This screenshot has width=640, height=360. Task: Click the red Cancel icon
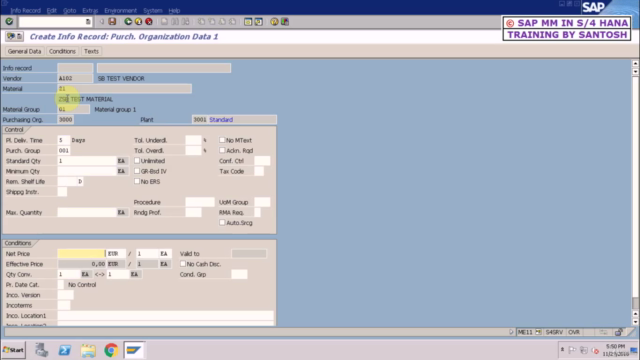[x=149, y=22]
